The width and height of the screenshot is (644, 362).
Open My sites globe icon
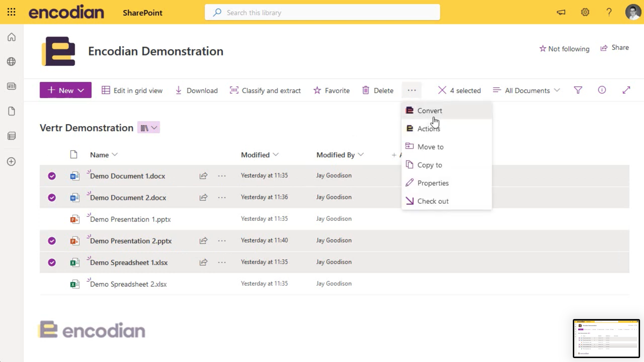(x=11, y=62)
